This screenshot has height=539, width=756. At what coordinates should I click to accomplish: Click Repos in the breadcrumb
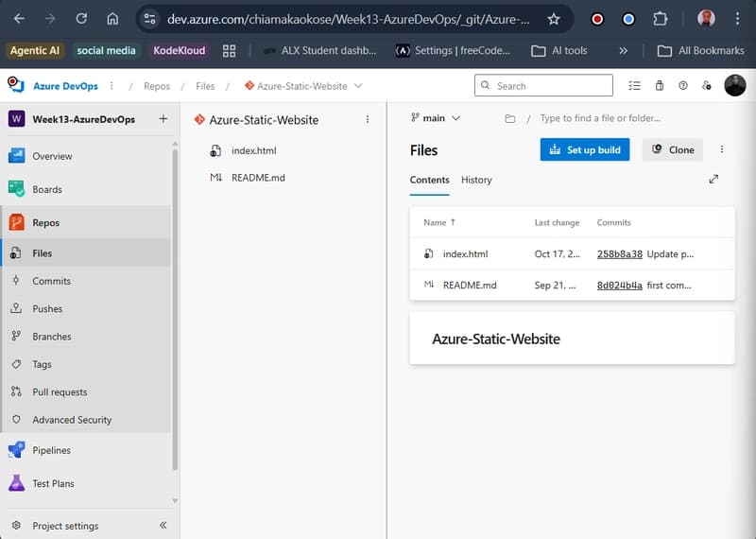click(157, 86)
